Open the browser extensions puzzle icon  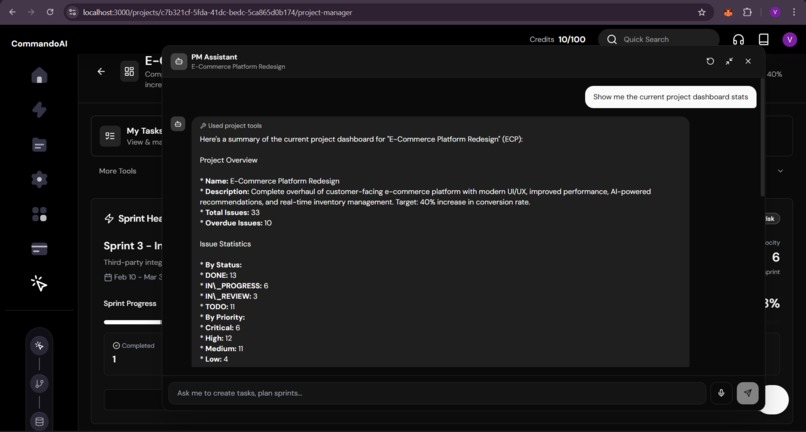(x=747, y=12)
